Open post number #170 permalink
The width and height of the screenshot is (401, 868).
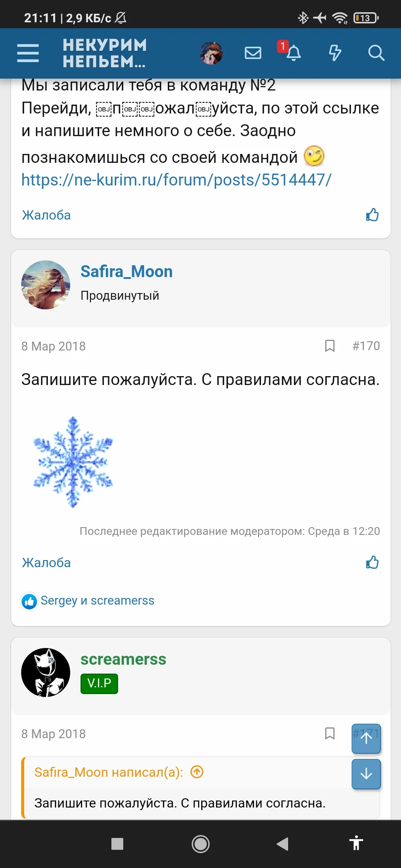[367, 346]
